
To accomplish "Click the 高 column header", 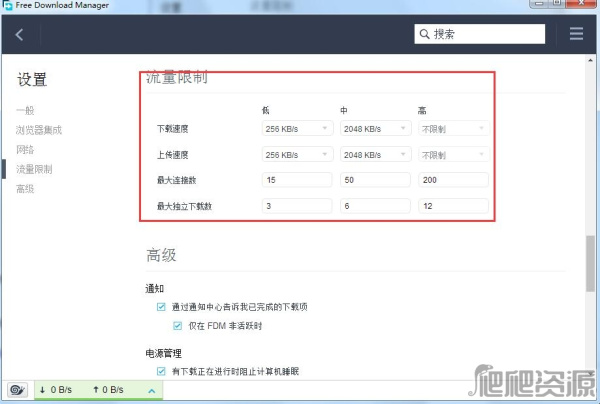I will click(x=422, y=111).
